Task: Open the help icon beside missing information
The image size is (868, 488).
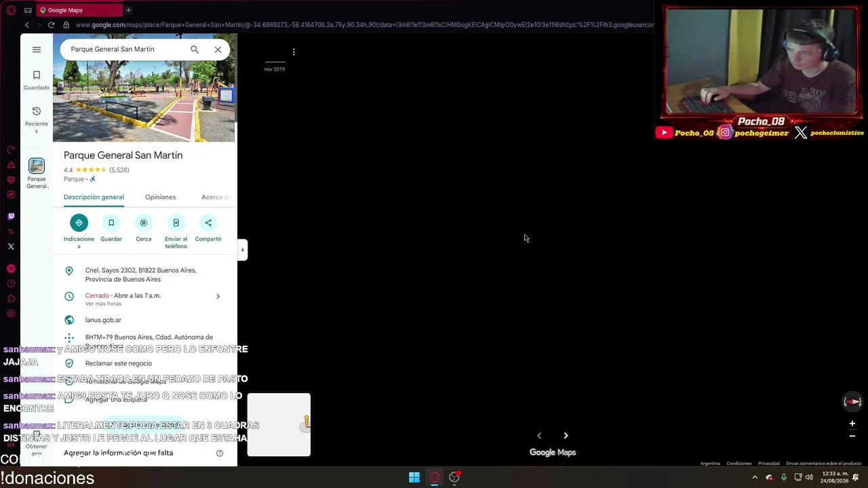Action: coord(220,453)
